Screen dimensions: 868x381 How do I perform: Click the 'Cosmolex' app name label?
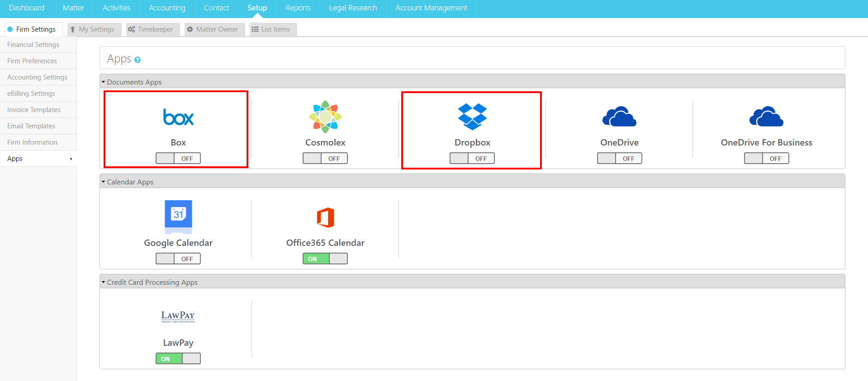tap(325, 142)
